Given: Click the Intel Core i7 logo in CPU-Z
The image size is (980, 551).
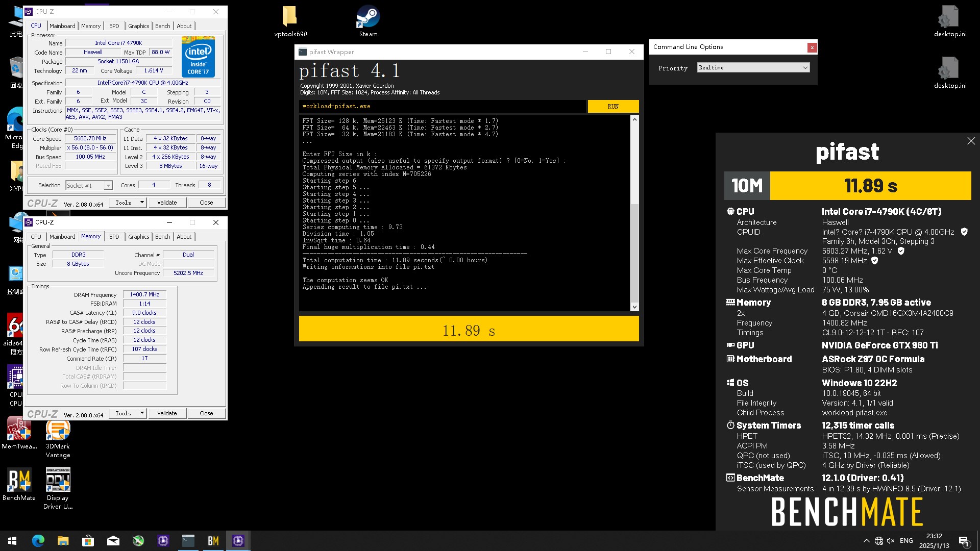Looking at the screenshot, I should pyautogui.click(x=198, y=57).
